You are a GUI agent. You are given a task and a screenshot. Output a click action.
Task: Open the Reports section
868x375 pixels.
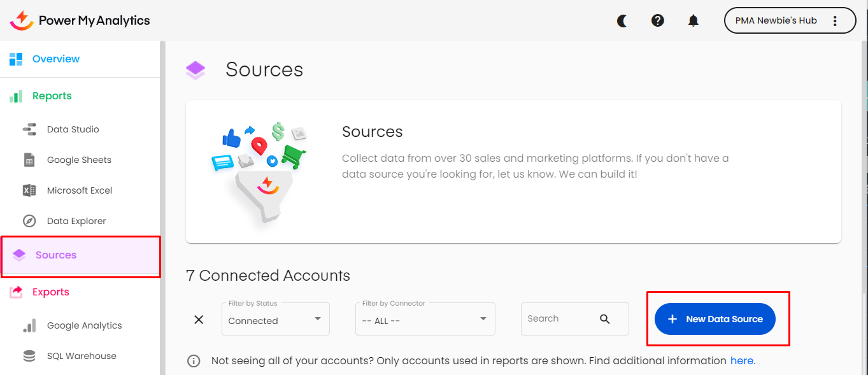(x=52, y=96)
